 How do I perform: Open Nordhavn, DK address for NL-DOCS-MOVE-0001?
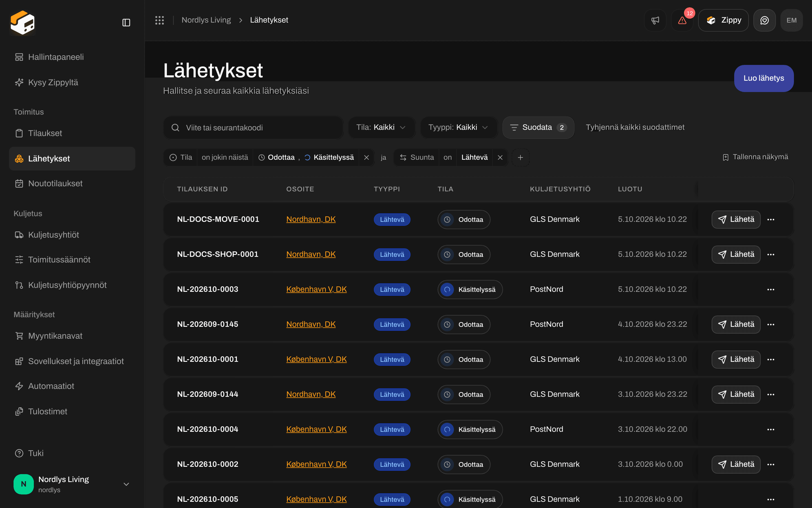pos(311,219)
